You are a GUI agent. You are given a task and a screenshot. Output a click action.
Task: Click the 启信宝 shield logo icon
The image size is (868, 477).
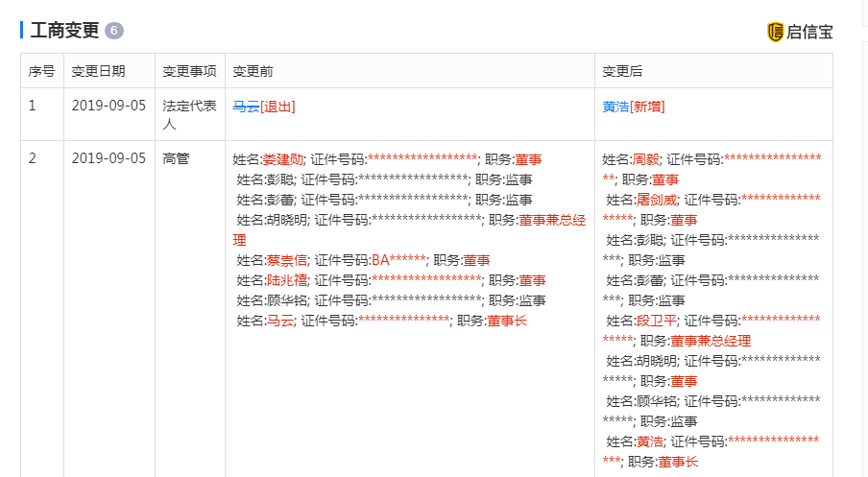tap(775, 32)
